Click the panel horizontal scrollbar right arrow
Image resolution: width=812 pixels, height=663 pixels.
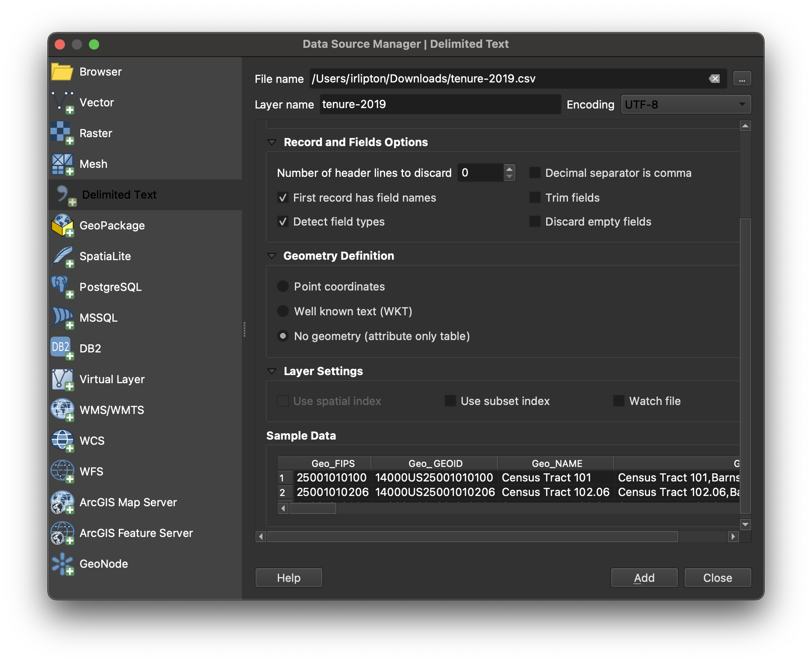click(x=733, y=536)
